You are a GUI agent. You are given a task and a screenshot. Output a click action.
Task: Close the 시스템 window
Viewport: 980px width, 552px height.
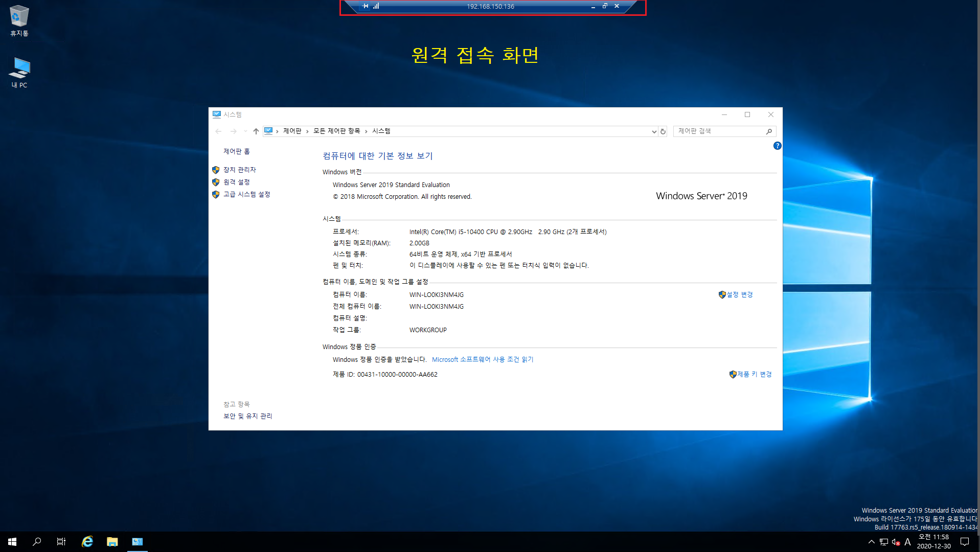(771, 114)
